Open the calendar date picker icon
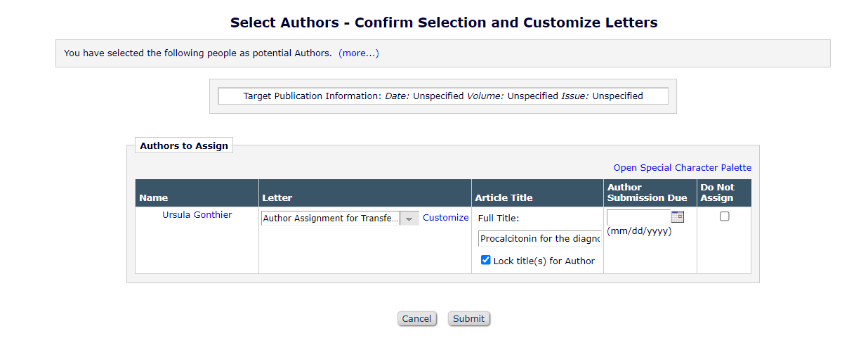 678,217
